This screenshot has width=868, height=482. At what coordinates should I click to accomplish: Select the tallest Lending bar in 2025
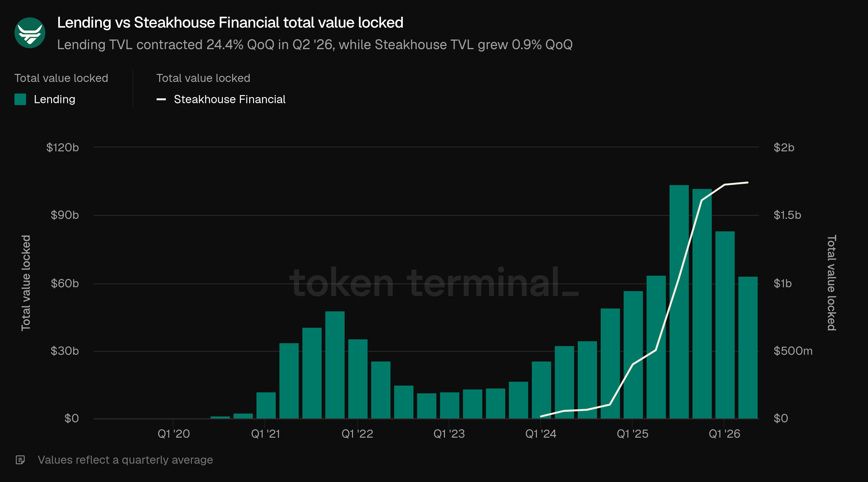[x=679, y=302]
